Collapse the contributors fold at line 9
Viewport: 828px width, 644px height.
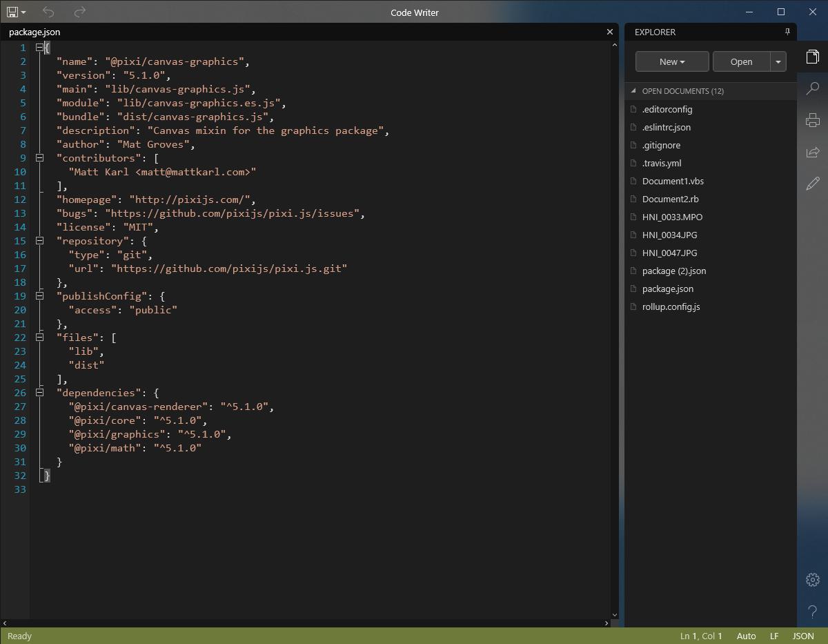(x=39, y=158)
